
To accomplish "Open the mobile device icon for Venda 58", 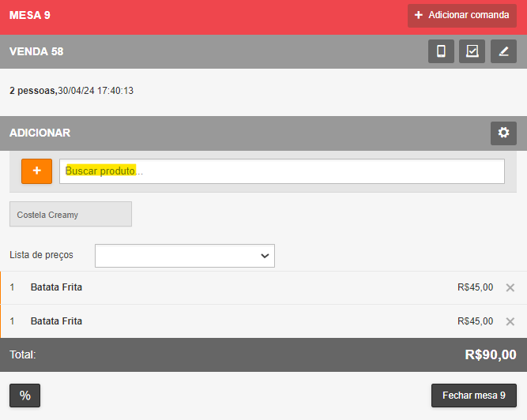I will coord(441,51).
